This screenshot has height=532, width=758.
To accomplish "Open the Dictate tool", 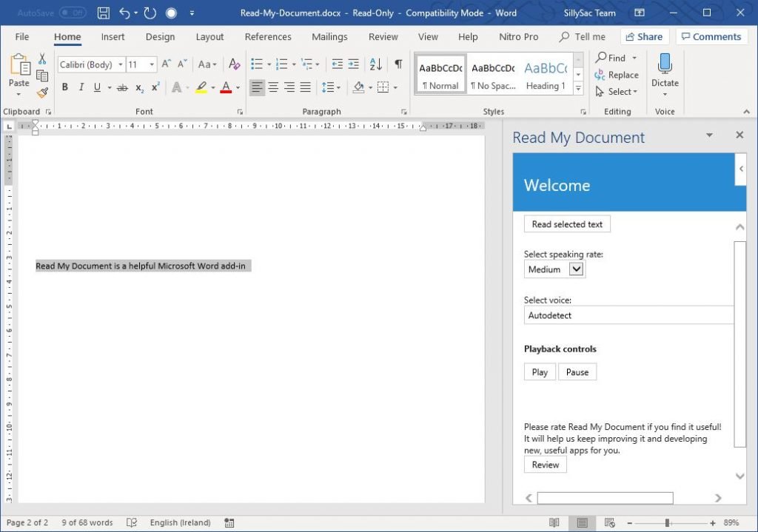I will 664,72.
